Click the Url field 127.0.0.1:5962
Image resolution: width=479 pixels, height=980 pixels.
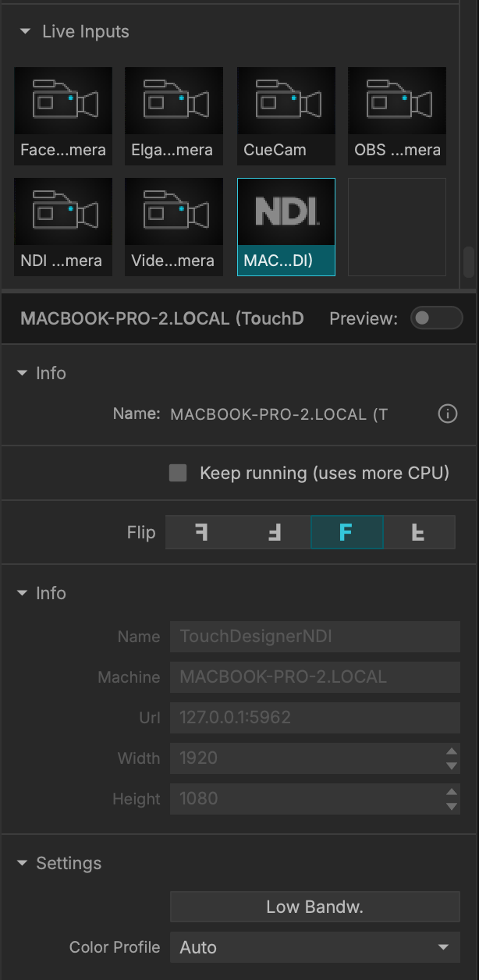click(x=315, y=718)
